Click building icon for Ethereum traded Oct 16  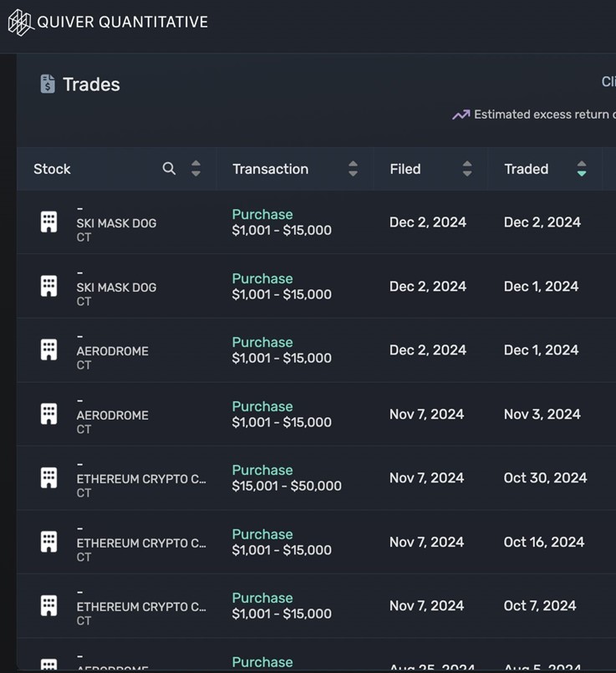[48, 542]
